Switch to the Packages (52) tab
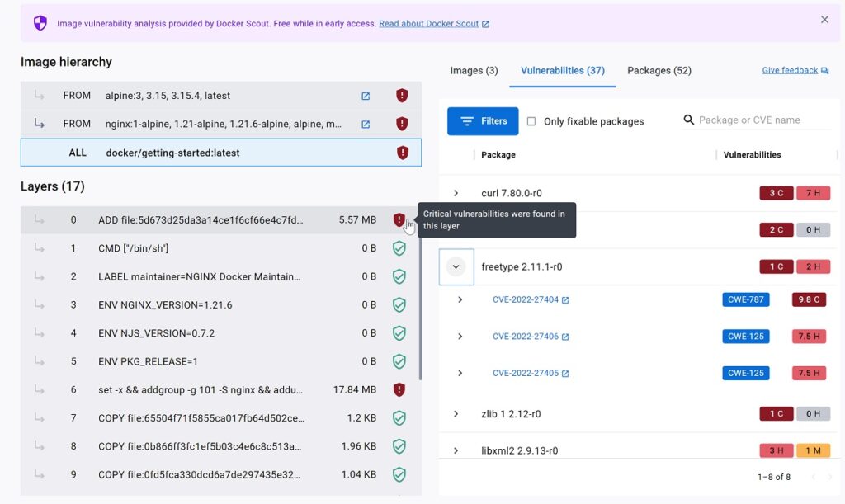This screenshot has width=845, height=504. pyautogui.click(x=659, y=71)
